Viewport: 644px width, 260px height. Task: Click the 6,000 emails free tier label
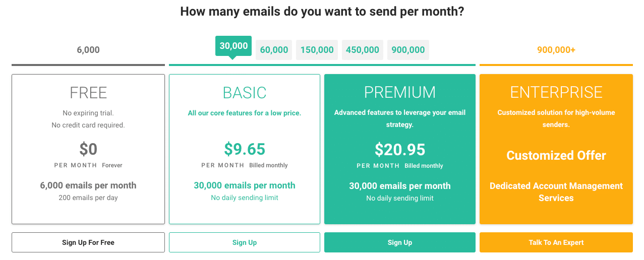coord(88,50)
